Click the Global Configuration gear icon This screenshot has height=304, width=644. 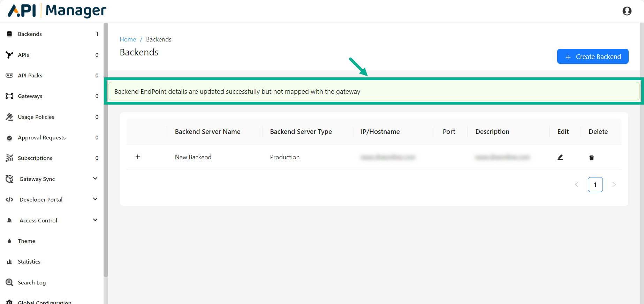click(x=9, y=302)
